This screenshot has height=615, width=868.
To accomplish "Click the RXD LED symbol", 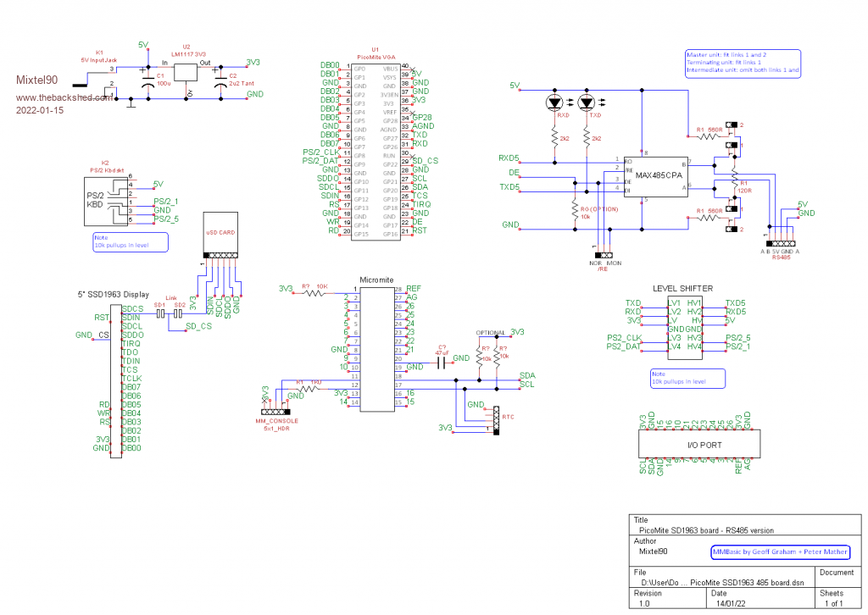I will pyautogui.click(x=554, y=102).
